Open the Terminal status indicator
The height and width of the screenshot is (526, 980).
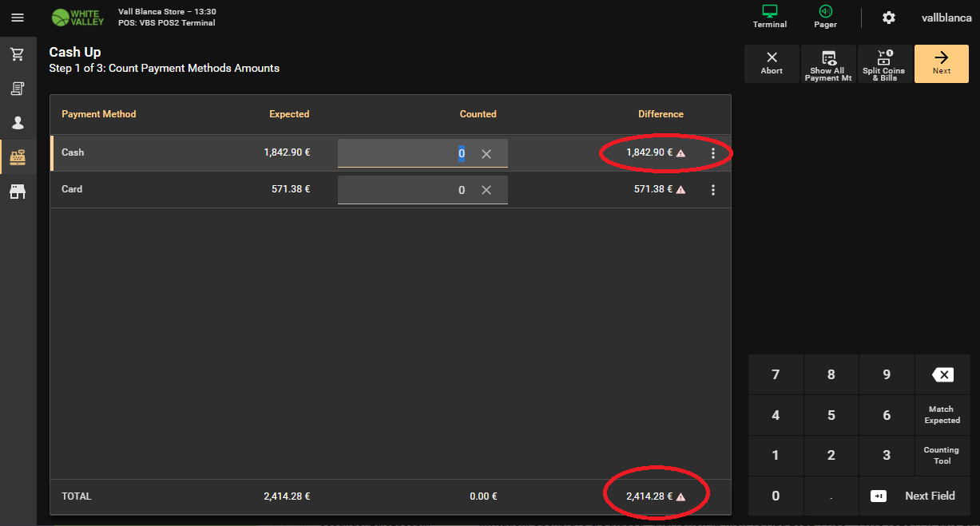(770, 18)
